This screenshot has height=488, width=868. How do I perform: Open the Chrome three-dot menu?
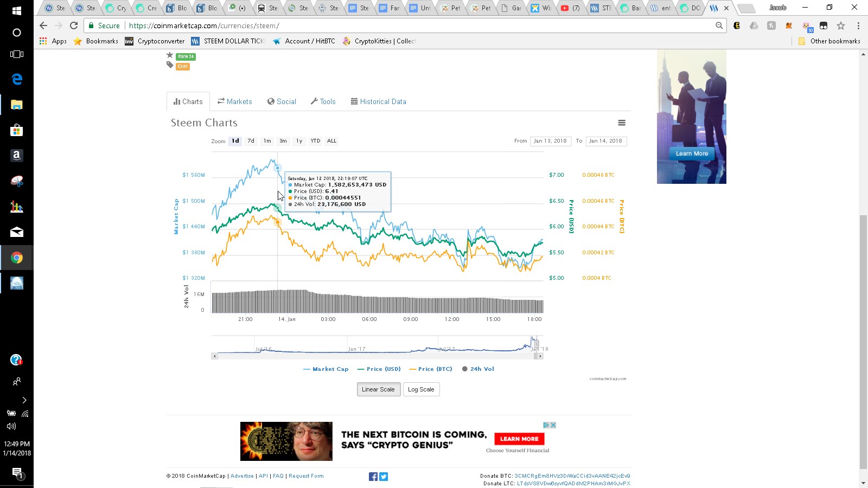[858, 25]
